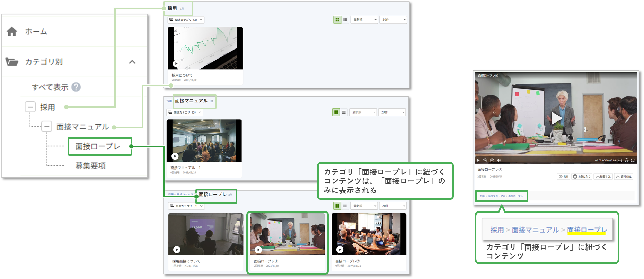Image resolution: width=644 pixels, height=279 pixels.
Task: Select 募集要項 in the category tree
Action: [90, 166]
